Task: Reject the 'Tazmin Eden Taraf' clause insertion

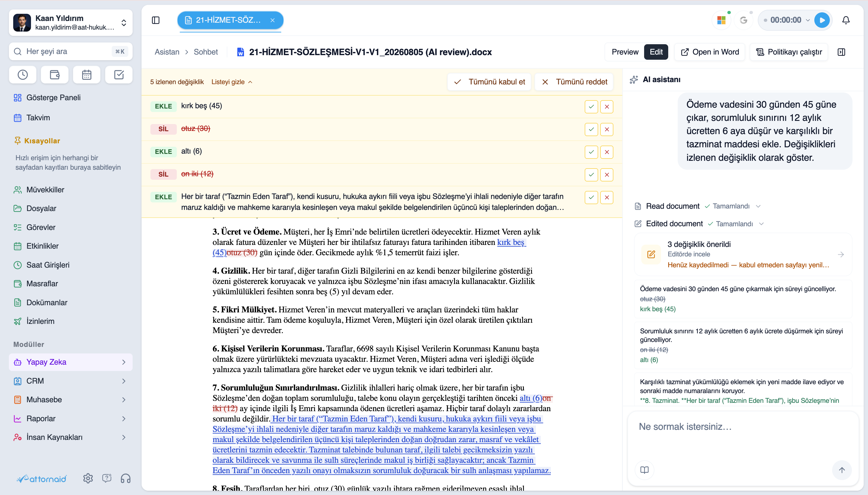Action: coord(607,198)
